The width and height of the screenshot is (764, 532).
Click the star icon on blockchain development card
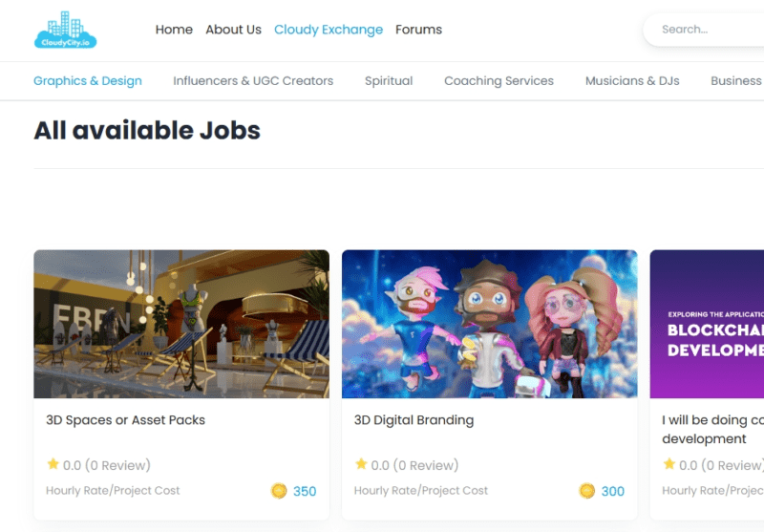(668, 465)
